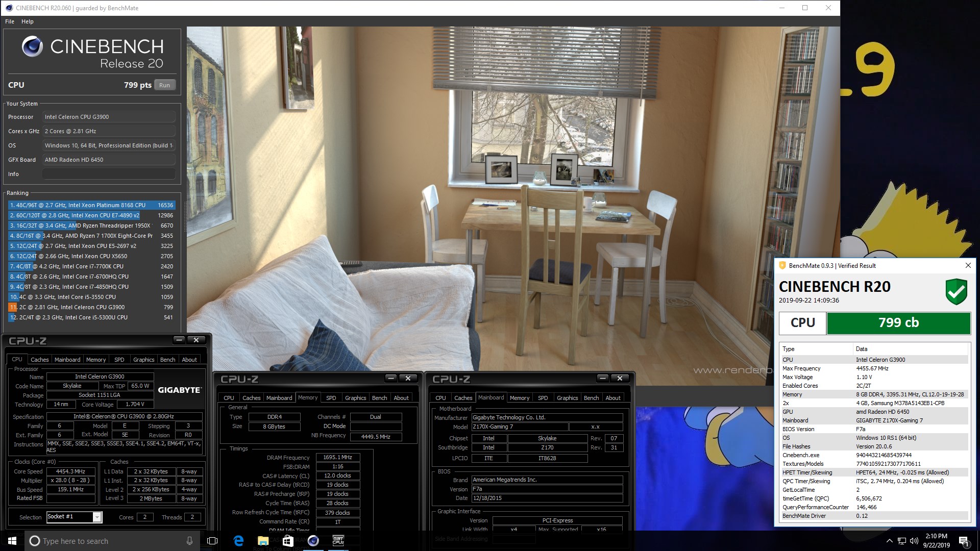This screenshot has height=551, width=980.
Task: Run the Cinebench CPU test
Action: (164, 85)
